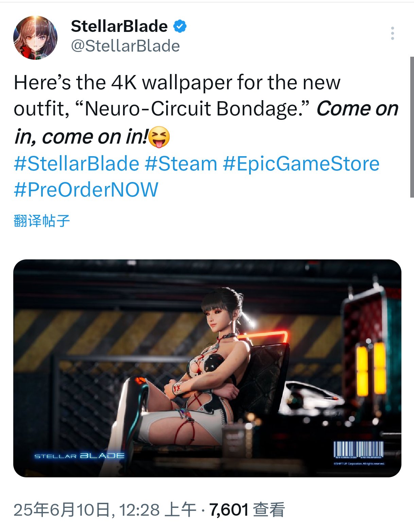The image size is (414, 532).
Task: Click the blue verified badge
Action: 180,26
